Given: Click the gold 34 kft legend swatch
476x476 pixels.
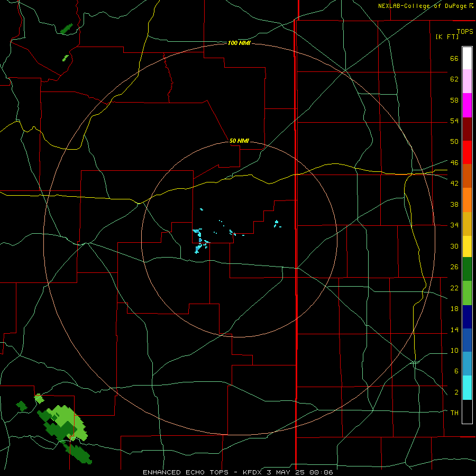Looking at the screenshot, I should (x=467, y=224).
